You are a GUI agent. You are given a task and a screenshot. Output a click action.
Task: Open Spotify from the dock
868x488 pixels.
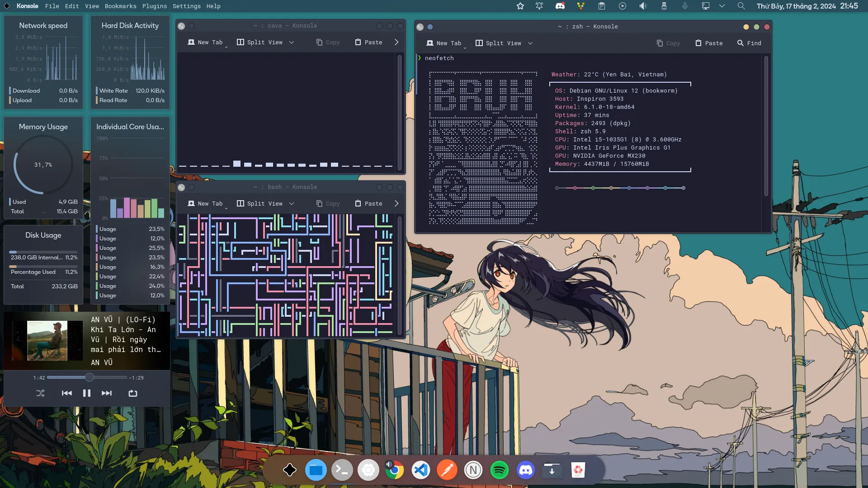[500, 470]
